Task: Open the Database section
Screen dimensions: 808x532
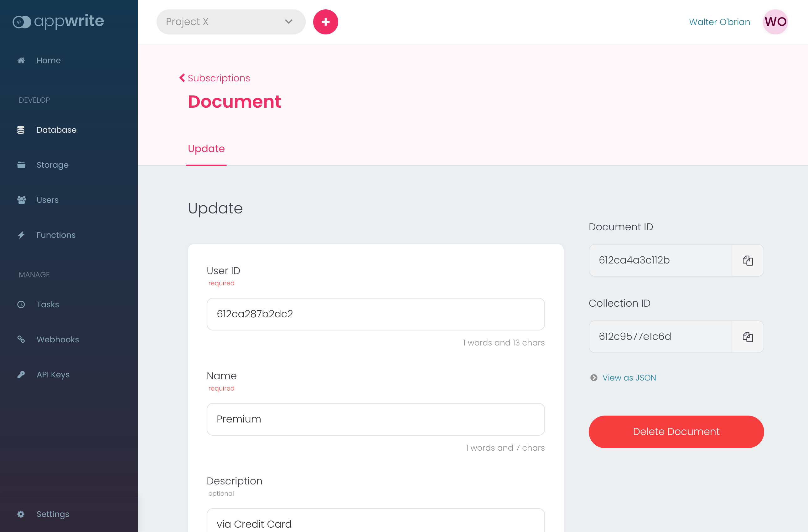Action: 56,130
